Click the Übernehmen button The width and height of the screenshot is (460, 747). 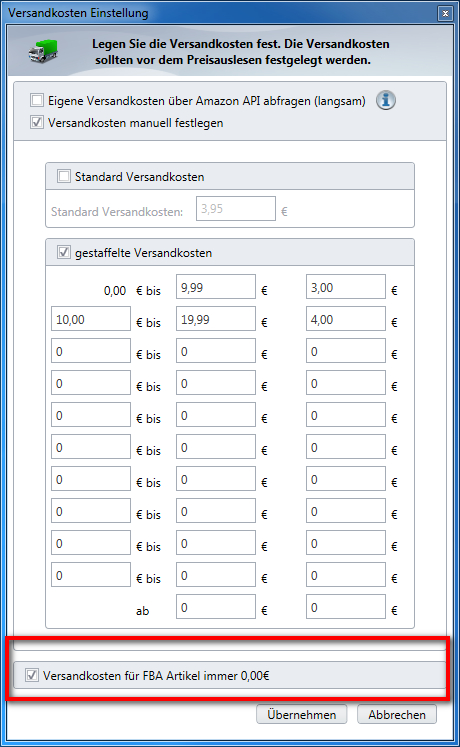[x=301, y=715]
